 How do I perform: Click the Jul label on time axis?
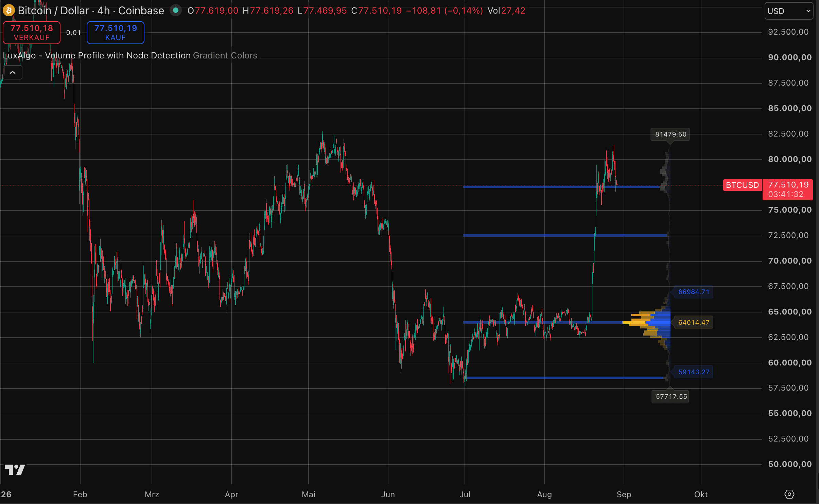point(465,494)
